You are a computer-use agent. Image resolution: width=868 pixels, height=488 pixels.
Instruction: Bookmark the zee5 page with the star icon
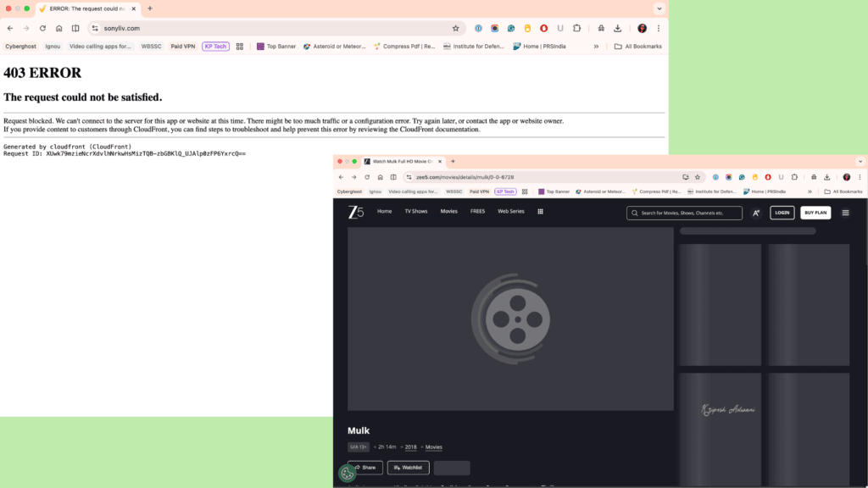tap(698, 177)
